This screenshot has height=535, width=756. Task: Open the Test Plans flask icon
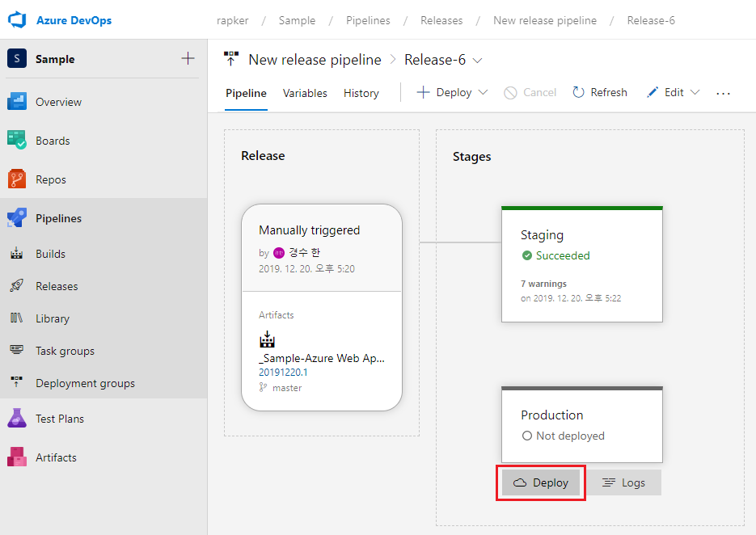coord(17,419)
